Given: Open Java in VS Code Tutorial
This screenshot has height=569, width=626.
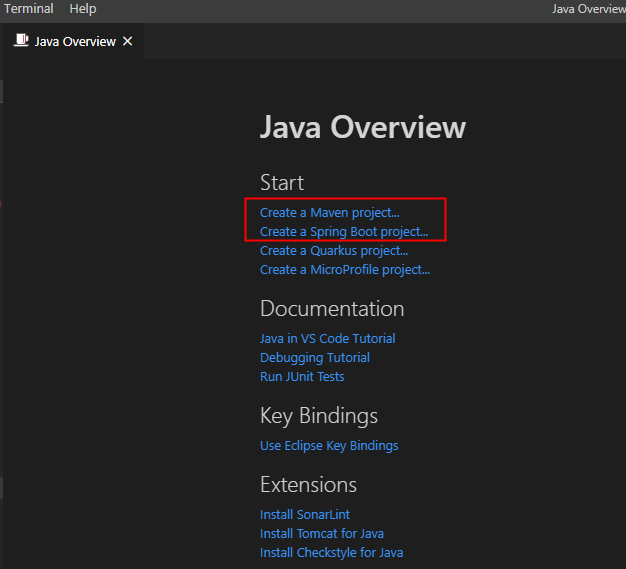Looking at the screenshot, I should tap(327, 339).
